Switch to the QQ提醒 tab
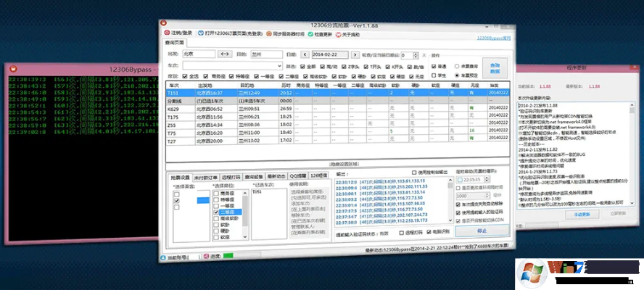Screen dimensions: 644x290 (298, 175)
